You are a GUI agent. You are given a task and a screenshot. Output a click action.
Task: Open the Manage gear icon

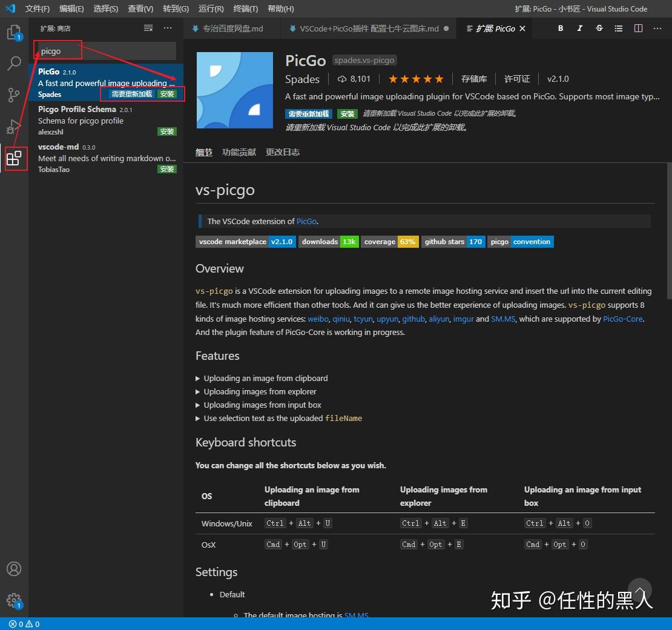14,600
